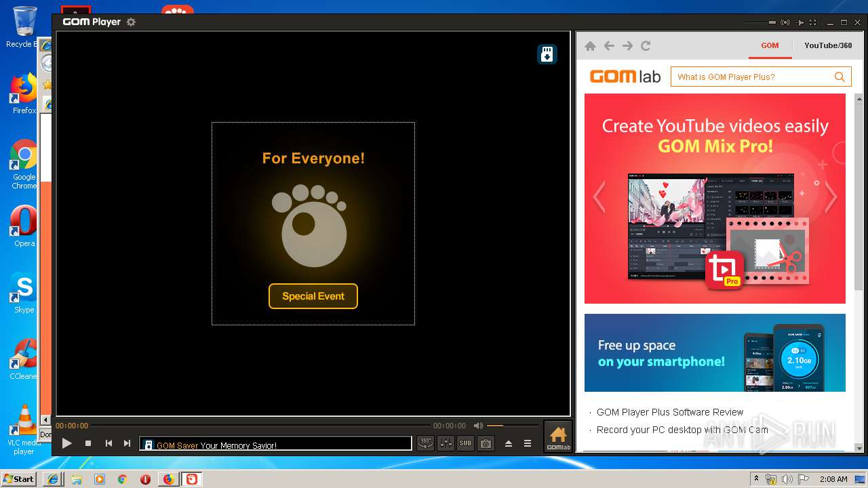Start playback with the Play button
This screenshot has height=488, width=868.
pyautogui.click(x=66, y=443)
